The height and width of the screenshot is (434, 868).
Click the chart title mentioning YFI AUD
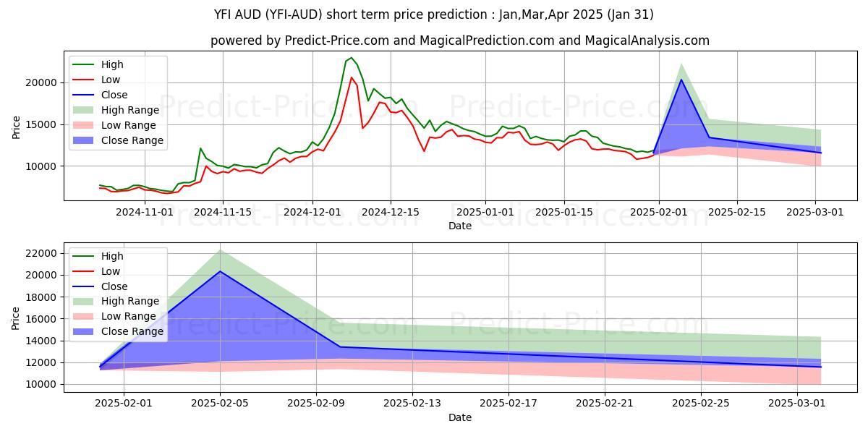(x=434, y=14)
